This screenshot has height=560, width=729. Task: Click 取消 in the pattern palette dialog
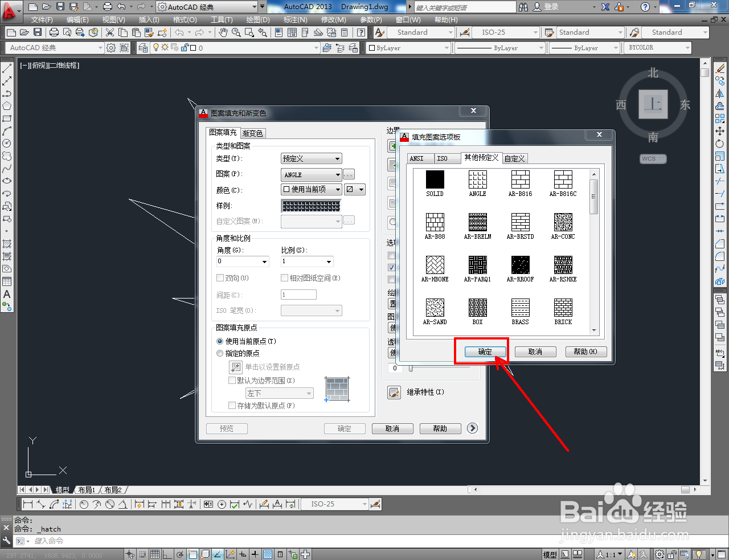(x=535, y=352)
